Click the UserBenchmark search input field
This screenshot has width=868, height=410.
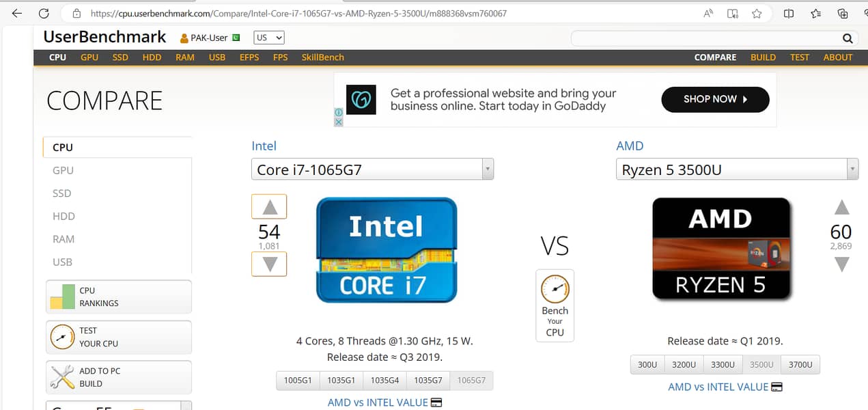[703, 38]
